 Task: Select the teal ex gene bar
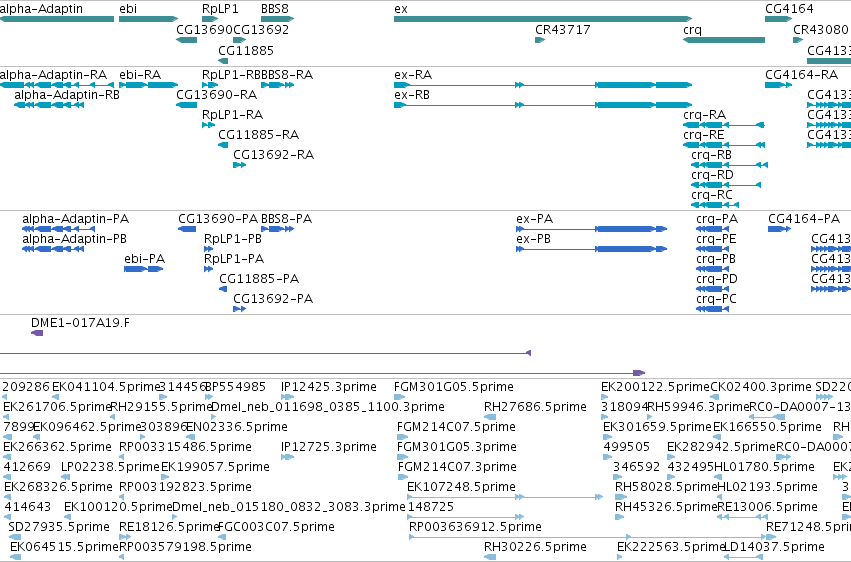(x=543, y=19)
